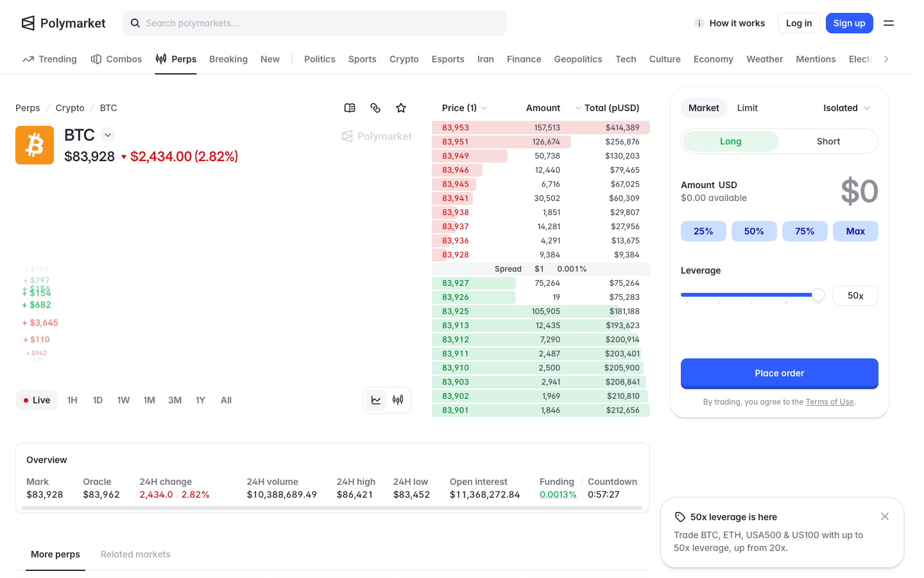Switch to candlestick chart view icon
This screenshot has width=924, height=578.
tap(398, 400)
